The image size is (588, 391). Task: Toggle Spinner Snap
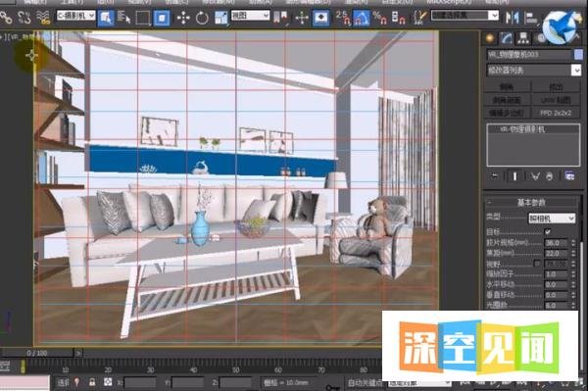pyautogui.click(x=398, y=18)
